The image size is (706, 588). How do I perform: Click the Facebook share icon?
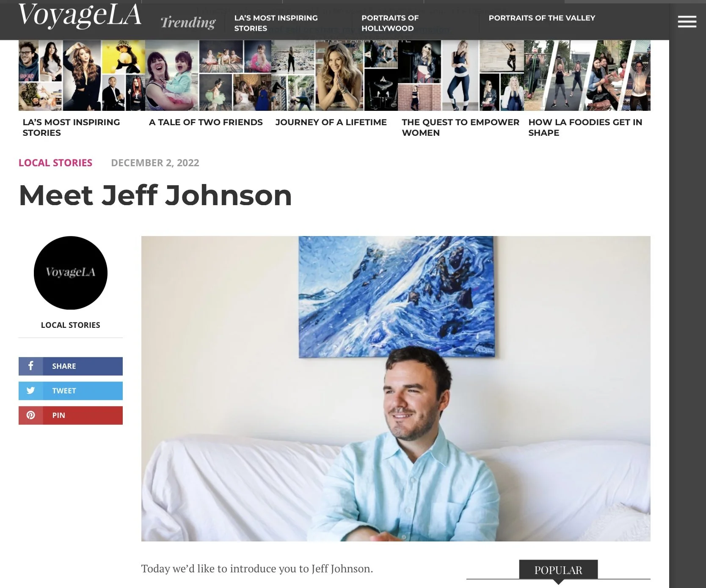pos(30,366)
